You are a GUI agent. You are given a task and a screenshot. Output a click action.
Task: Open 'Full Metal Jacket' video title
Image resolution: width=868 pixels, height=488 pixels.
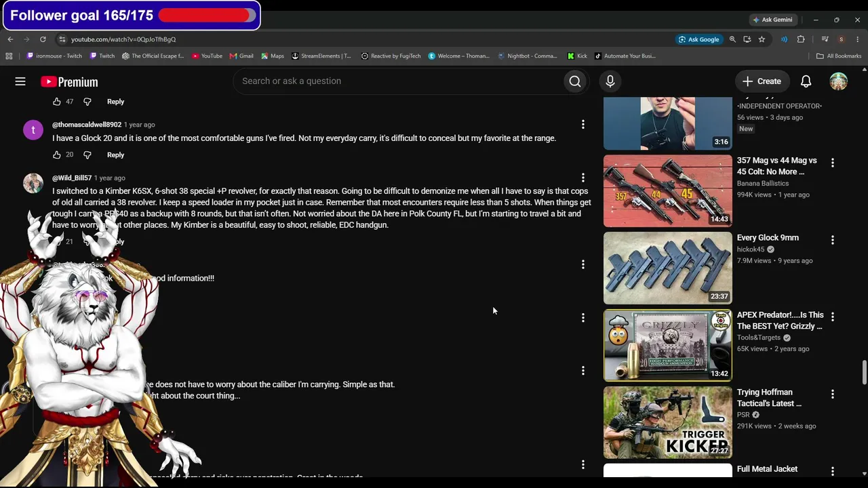pos(768,469)
